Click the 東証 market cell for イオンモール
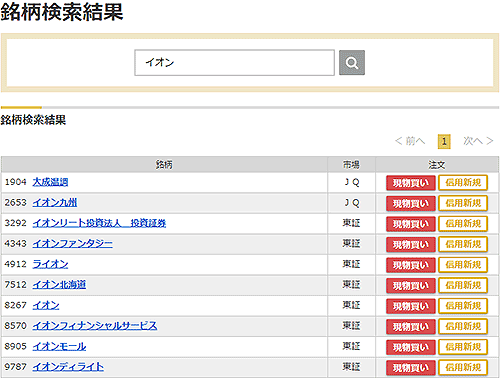This screenshot has width=500, height=378. point(352,347)
